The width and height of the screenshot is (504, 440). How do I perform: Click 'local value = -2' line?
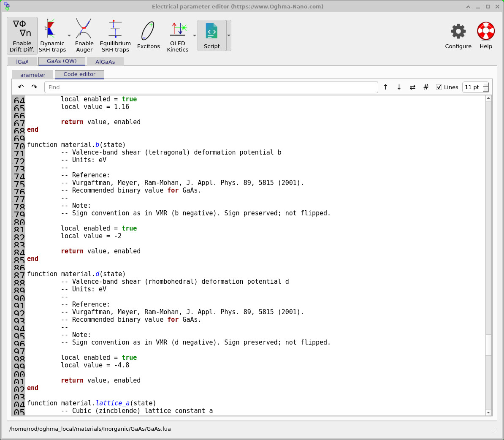[x=91, y=236]
